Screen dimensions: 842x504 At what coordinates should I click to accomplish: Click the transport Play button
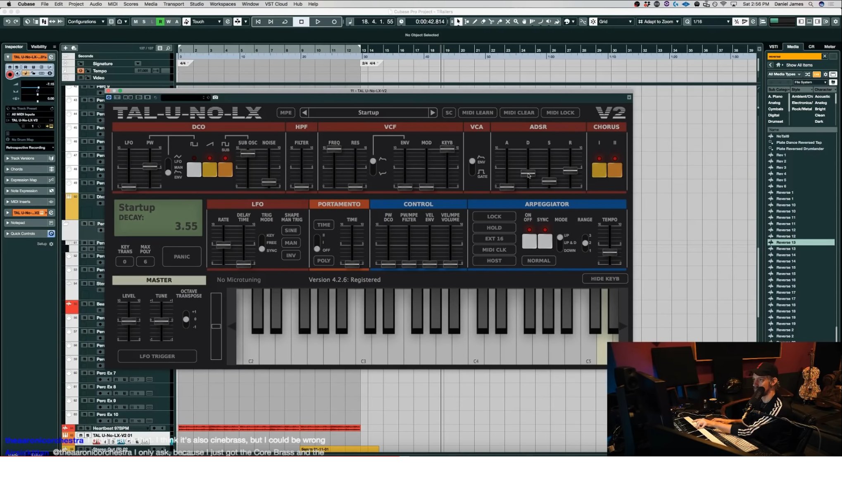click(x=318, y=21)
